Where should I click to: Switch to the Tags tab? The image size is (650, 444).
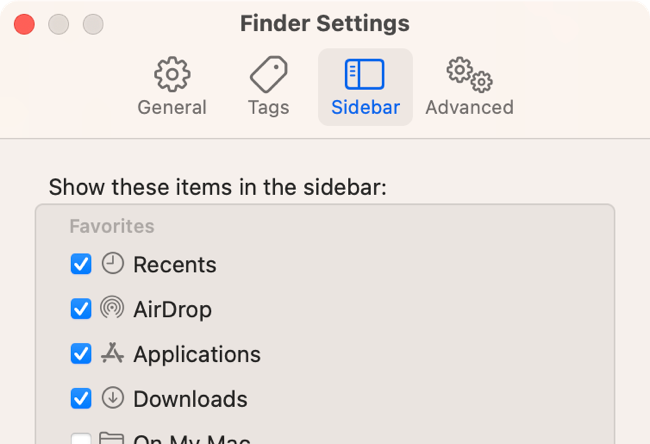268,87
